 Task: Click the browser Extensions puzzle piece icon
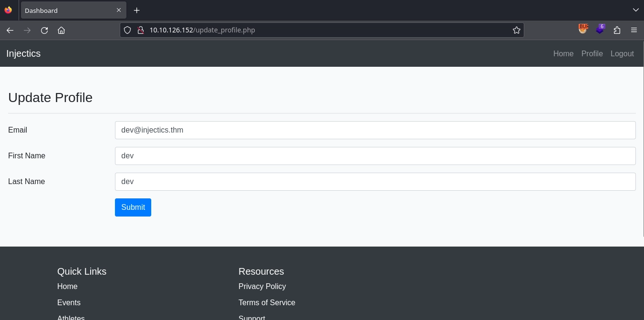617,30
